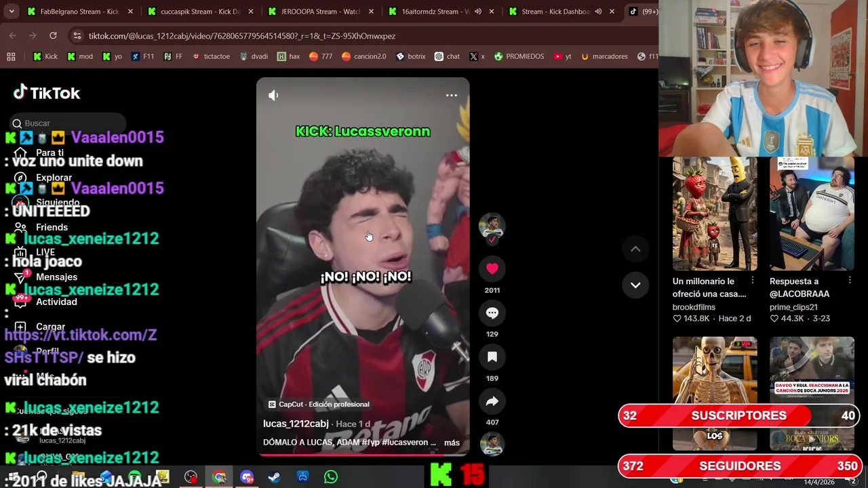
Task: Open 'Respuesta a @LACOBRAAA' video thumbnail
Action: [x=812, y=213]
